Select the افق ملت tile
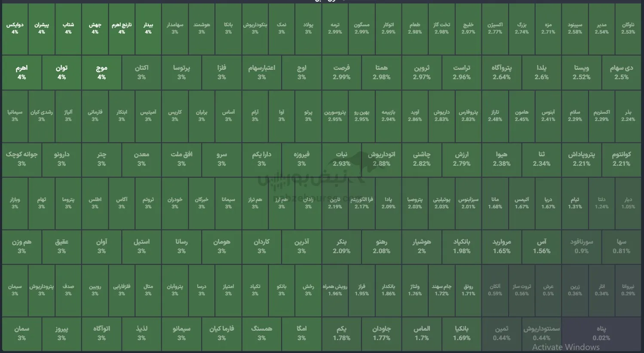 tap(181, 159)
